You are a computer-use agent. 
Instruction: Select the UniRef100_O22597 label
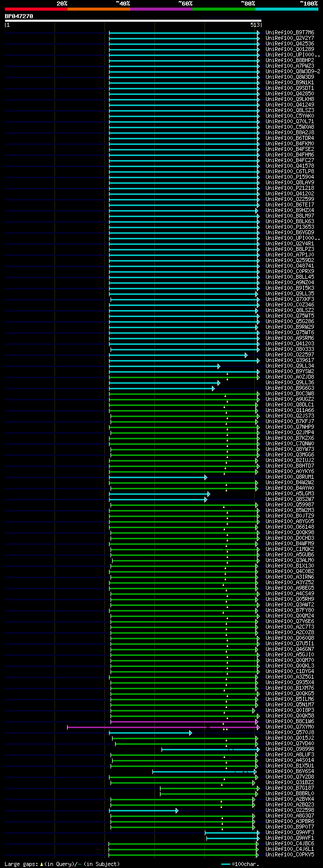(290, 355)
